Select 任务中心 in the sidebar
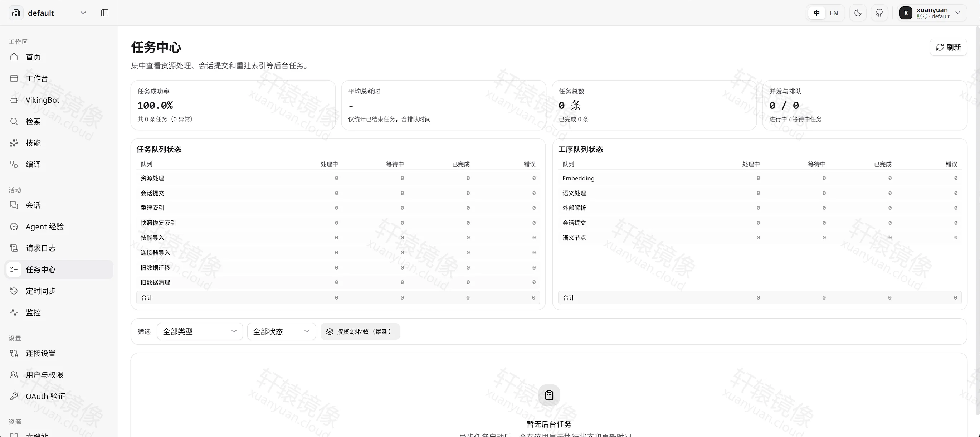 [x=59, y=270]
